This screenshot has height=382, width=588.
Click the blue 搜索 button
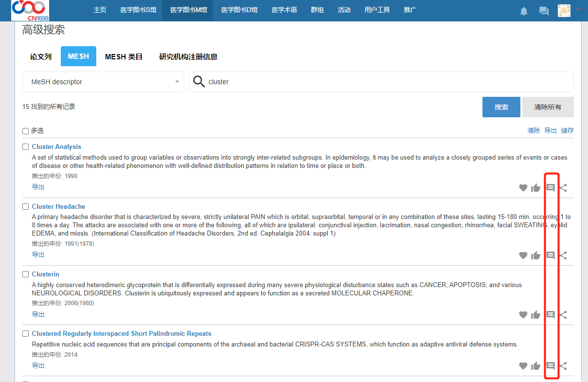[x=501, y=107]
